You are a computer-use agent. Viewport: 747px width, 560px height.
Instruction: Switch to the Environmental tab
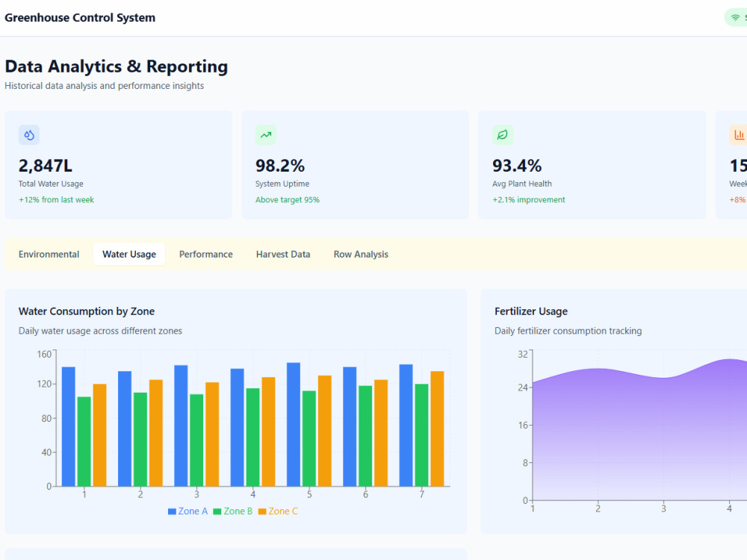click(x=49, y=255)
